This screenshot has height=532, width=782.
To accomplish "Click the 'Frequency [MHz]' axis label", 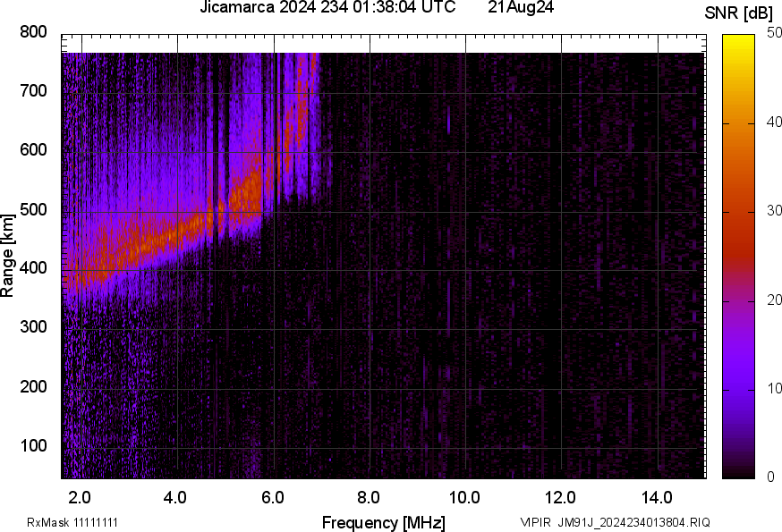I will point(384,523).
